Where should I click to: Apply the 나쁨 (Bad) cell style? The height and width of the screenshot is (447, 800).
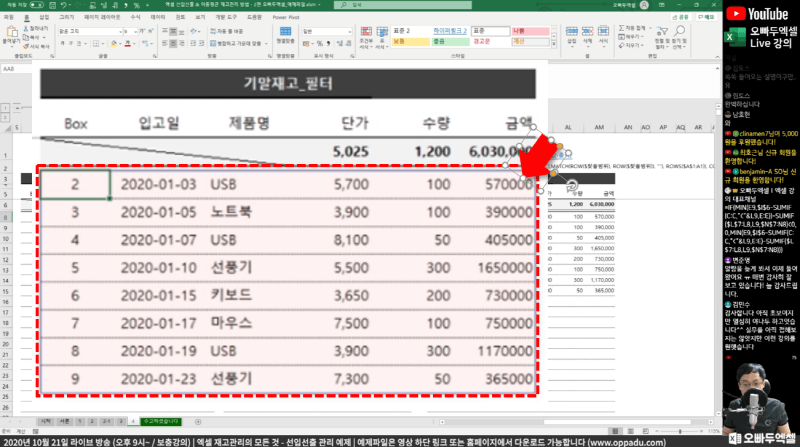530,31
